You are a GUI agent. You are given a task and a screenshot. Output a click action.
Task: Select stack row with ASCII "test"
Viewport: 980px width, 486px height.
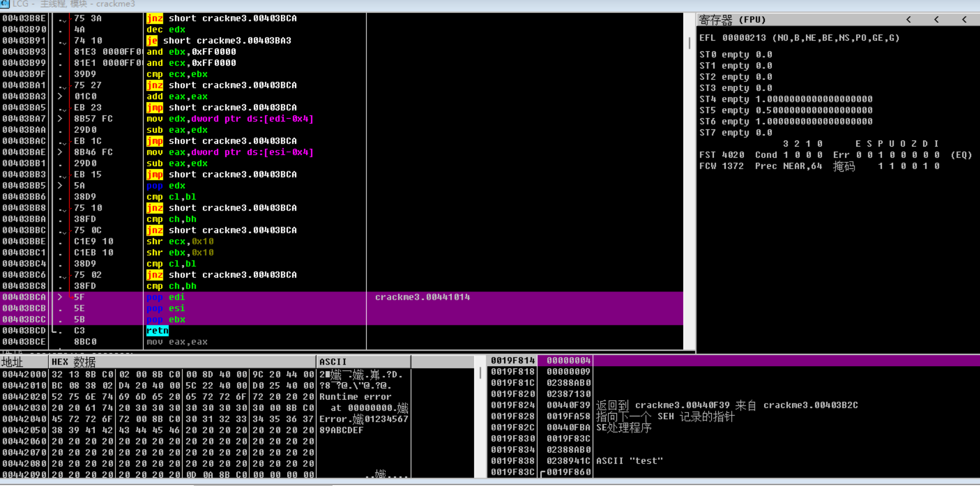pos(734,461)
